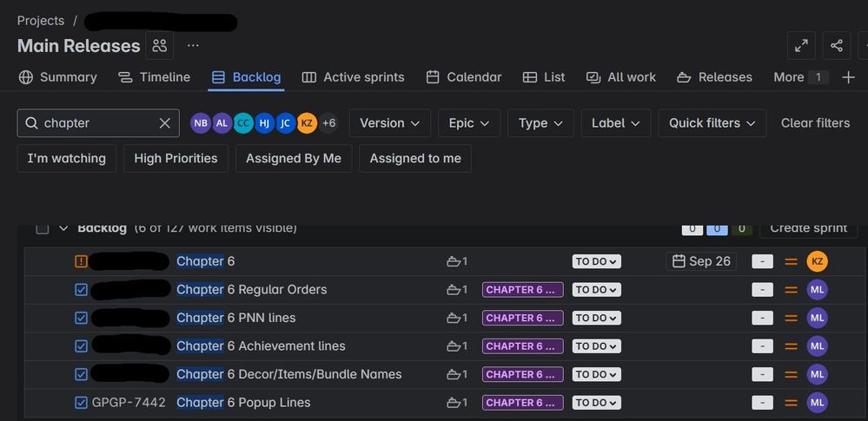This screenshot has height=421, width=868.
Task: Open the team members icon beside Main Releases
Action: pyautogui.click(x=159, y=45)
